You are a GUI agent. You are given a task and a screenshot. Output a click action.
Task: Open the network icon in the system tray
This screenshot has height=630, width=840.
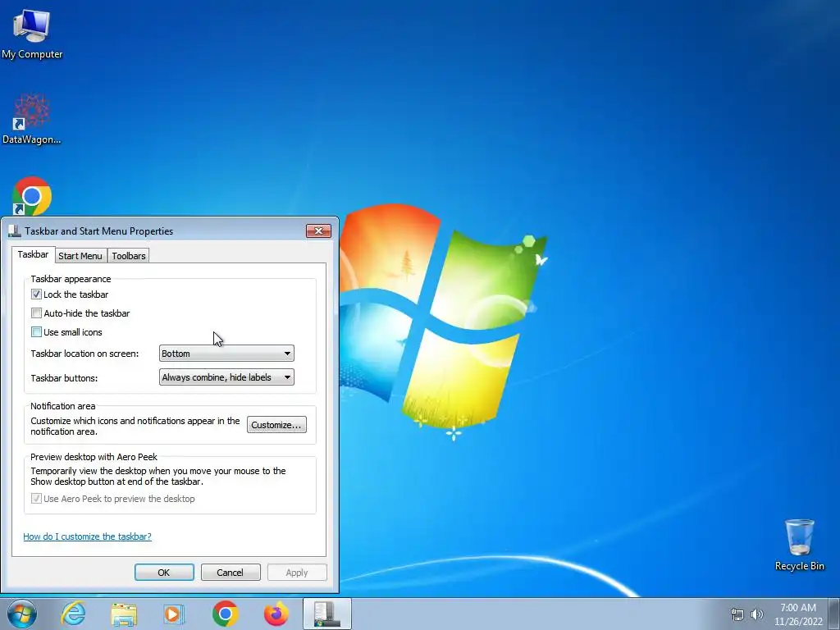point(737,614)
